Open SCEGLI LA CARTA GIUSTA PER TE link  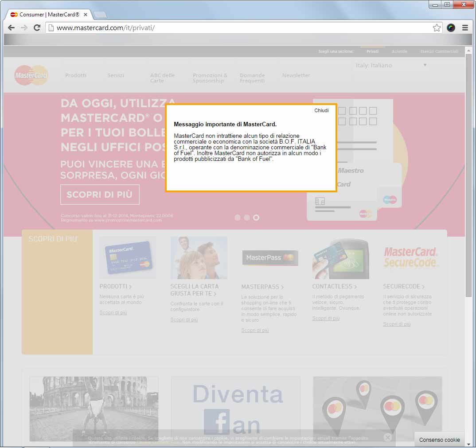pyautogui.click(x=195, y=290)
